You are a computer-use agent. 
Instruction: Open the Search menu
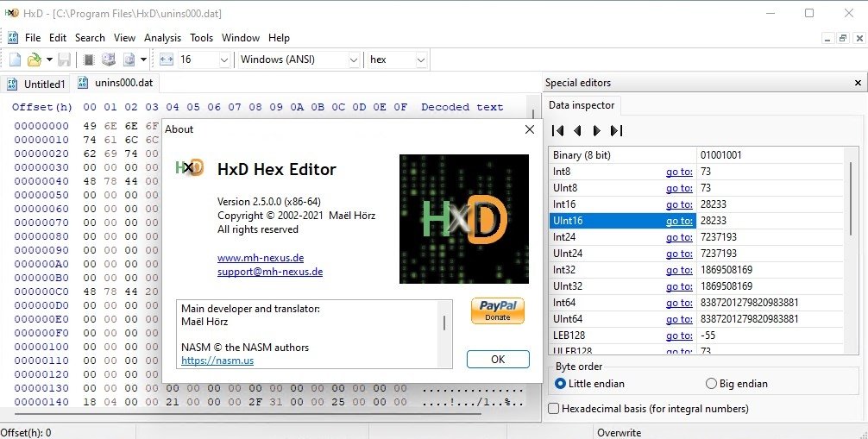tap(90, 38)
